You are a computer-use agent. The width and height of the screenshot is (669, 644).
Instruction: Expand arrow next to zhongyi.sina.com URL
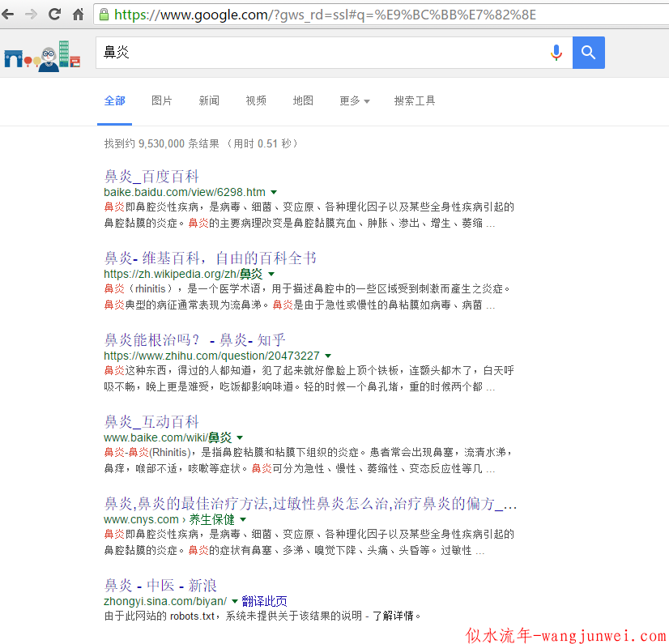point(234,601)
